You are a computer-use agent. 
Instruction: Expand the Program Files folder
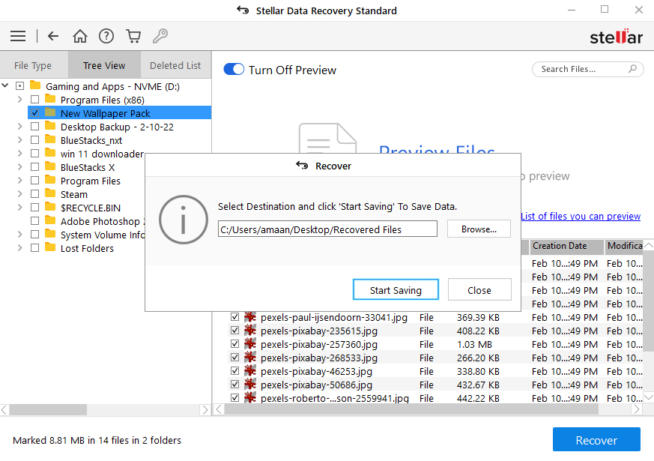[x=20, y=180]
